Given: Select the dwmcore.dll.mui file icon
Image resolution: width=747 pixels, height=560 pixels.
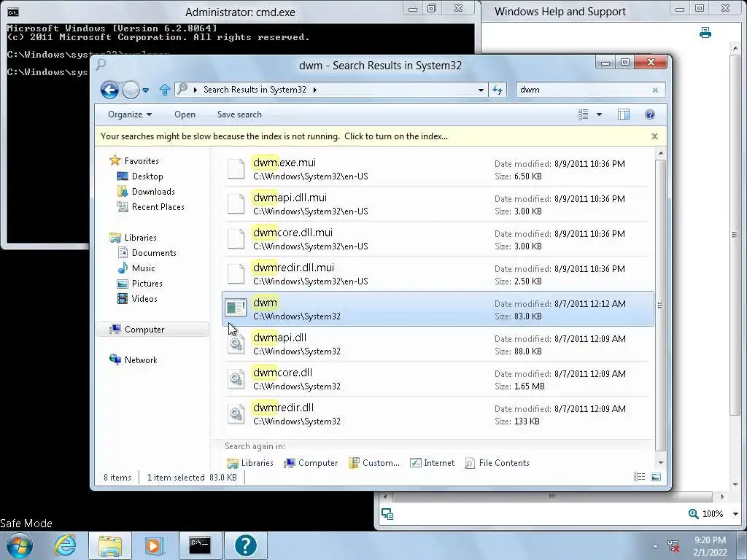Looking at the screenshot, I should coord(236,239).
